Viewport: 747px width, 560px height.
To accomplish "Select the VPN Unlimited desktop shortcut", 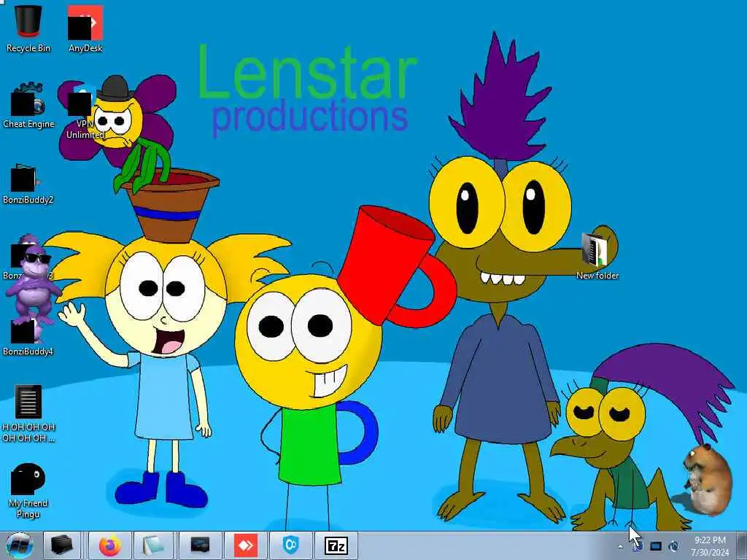I will point(85,112).
